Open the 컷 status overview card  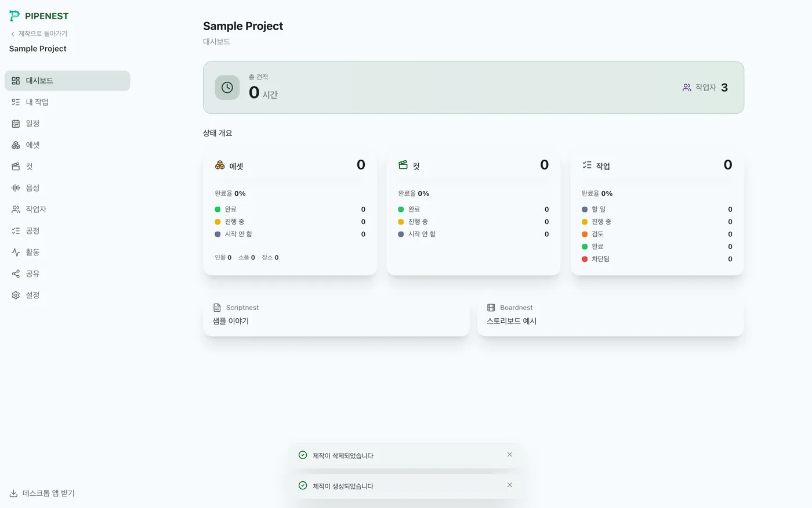tap(473, 212)
